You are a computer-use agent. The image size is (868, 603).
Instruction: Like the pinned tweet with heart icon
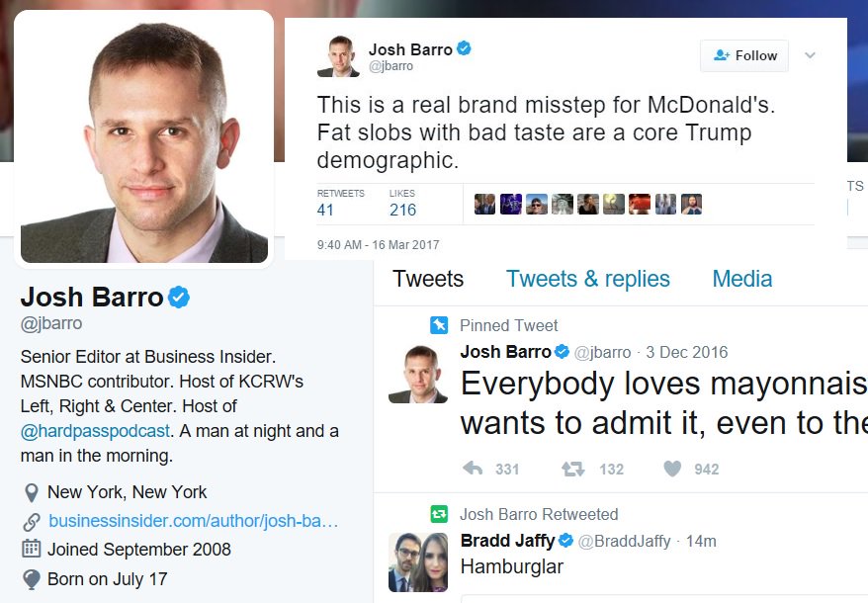672,469
